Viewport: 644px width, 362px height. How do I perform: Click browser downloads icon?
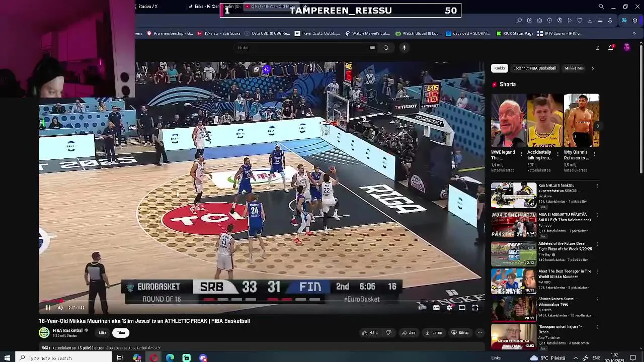[x=590, y=21]
